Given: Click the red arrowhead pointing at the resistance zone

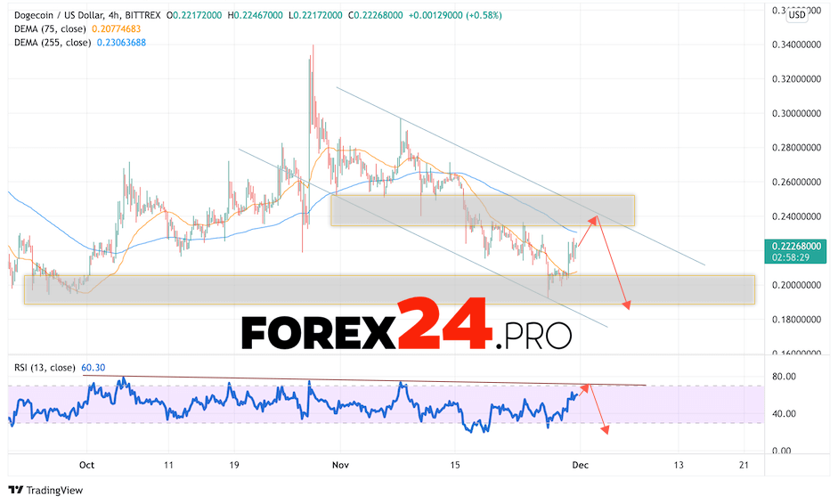Looking at the screenshot, I should coord(595,216).
